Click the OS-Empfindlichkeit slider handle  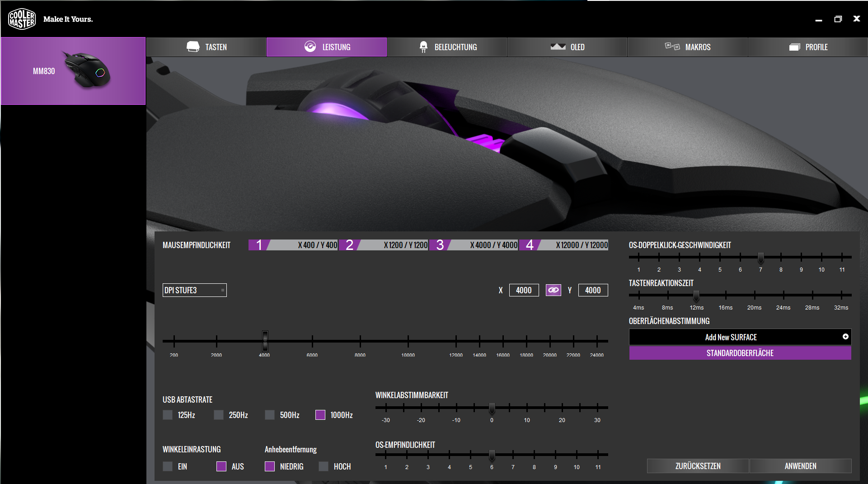pos(492,456)
